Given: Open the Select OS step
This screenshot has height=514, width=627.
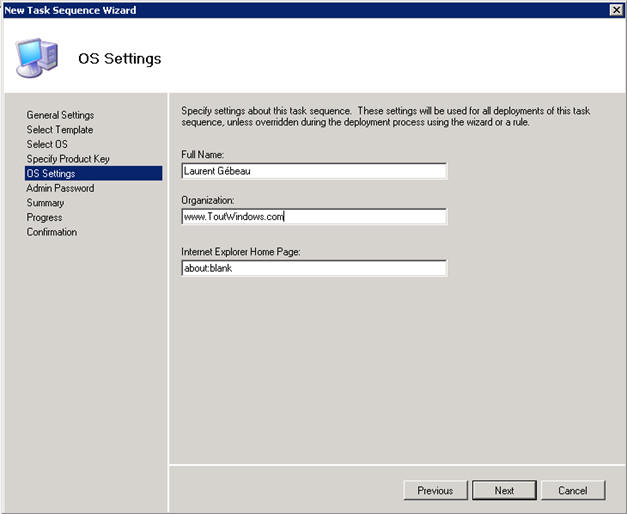Looking at the screenshot, I should 47,144.
